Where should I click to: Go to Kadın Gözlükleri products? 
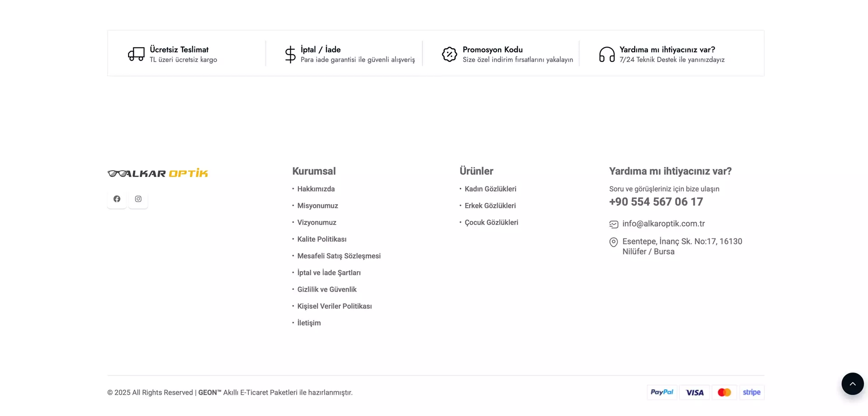(x=490, y=189)
